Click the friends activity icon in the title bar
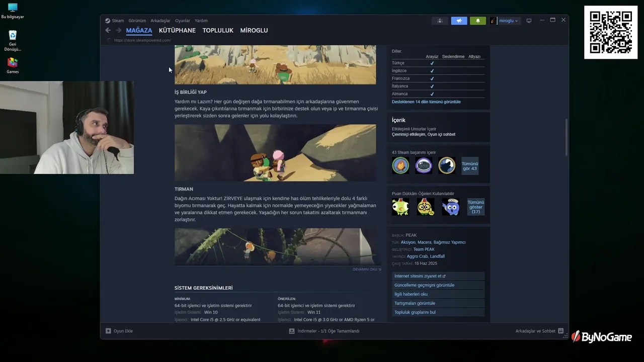Image resolution: width=644 pixels, height=362 pixels. [440, 21]
